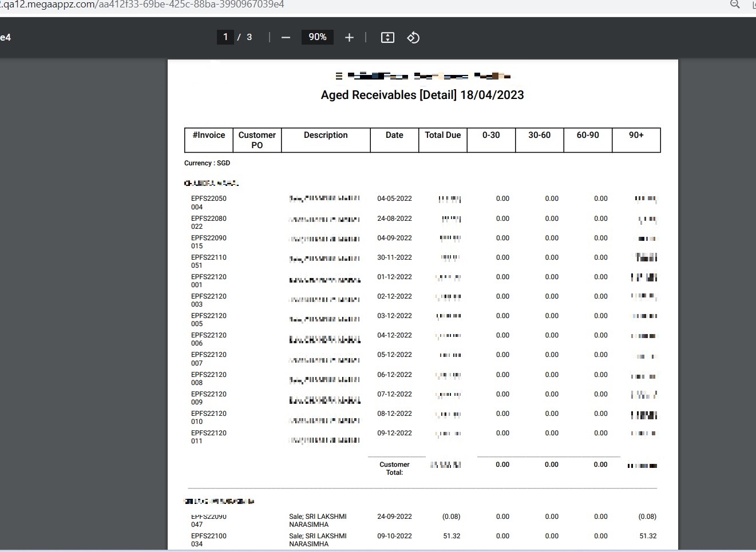Click the zoom out minus button
756x552 pixels.
point(286,38)
